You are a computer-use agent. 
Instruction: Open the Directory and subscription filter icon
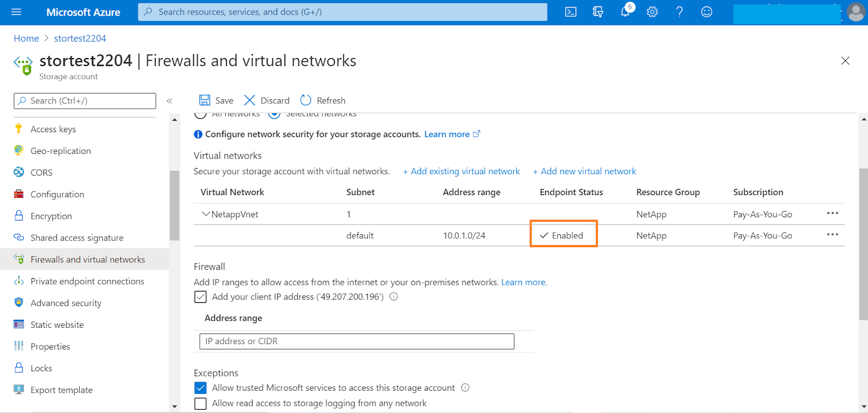point(598,12)
